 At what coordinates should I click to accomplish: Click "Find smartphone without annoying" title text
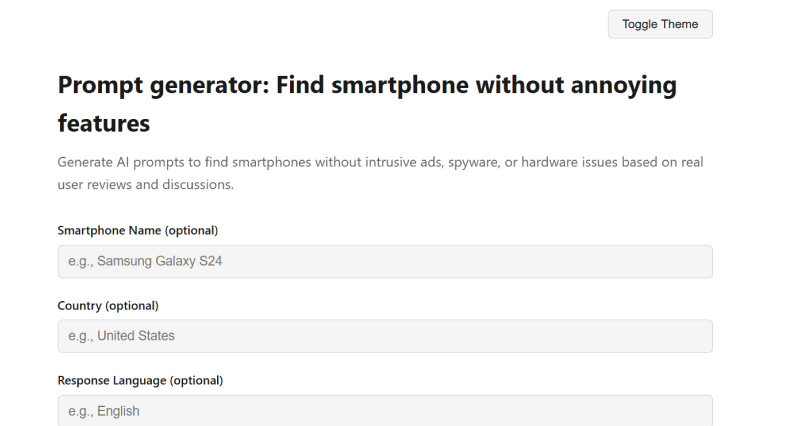[476, 85]
